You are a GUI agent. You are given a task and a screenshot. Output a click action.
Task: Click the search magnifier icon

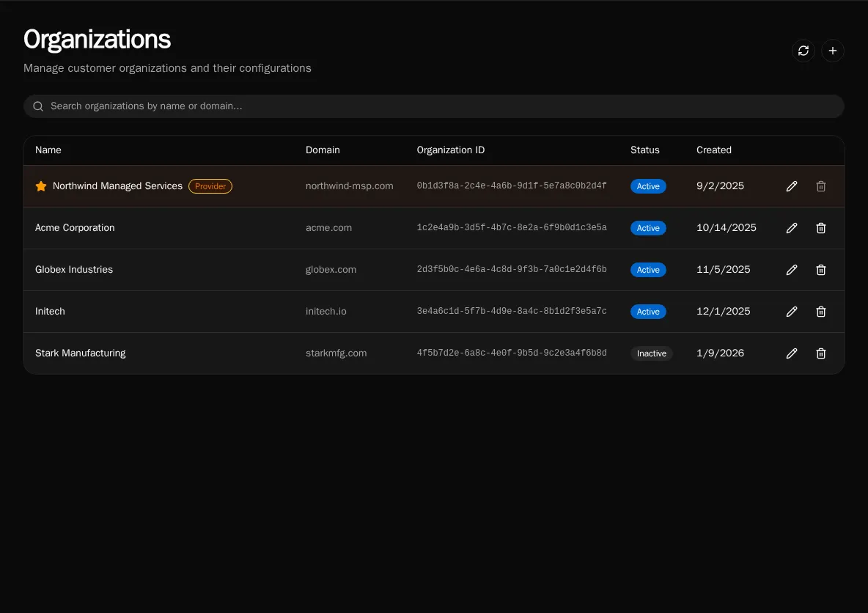click(x=38, y=106)
